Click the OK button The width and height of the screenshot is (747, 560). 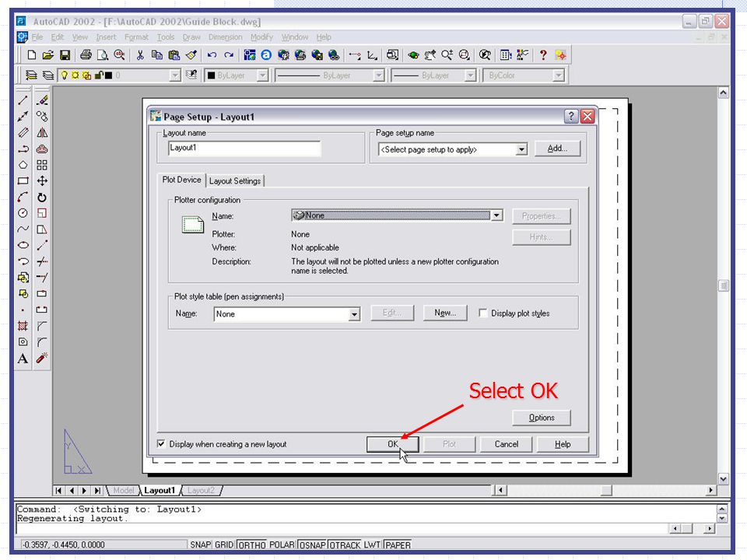(392, 444)
